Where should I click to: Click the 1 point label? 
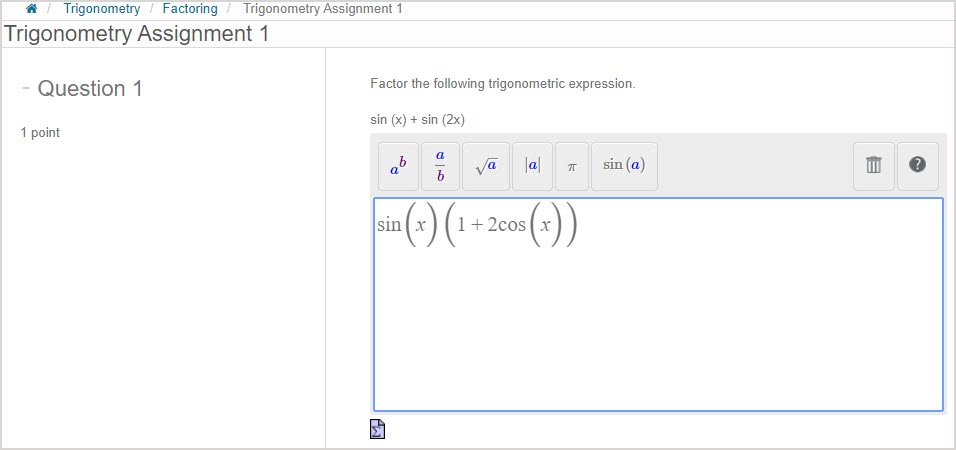[x=40, y=132]
